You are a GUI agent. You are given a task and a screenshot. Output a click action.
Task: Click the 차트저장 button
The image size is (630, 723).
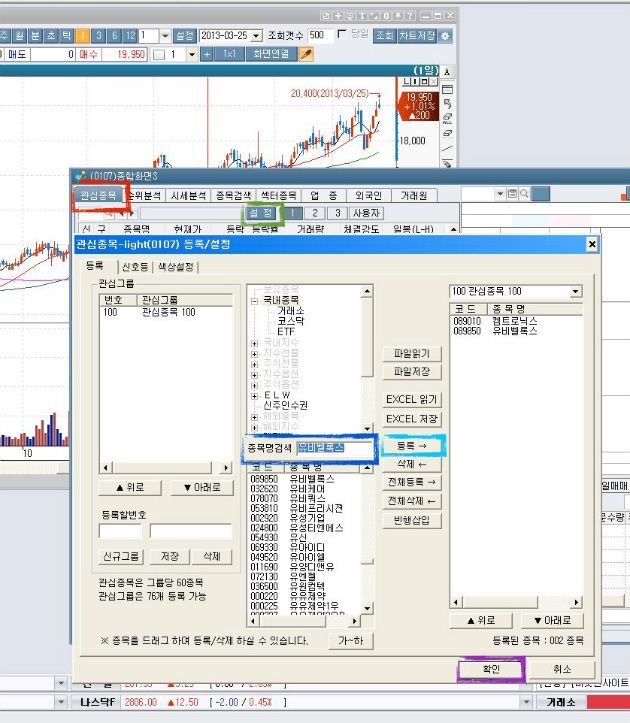pyautogui.click(x=417, y=36)
